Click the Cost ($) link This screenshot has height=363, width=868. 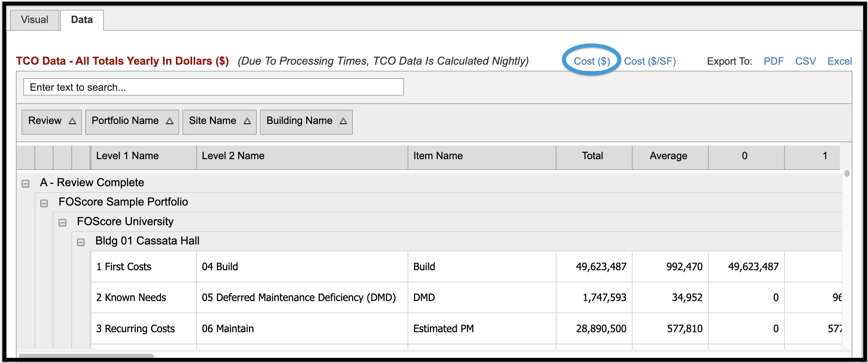592,61
